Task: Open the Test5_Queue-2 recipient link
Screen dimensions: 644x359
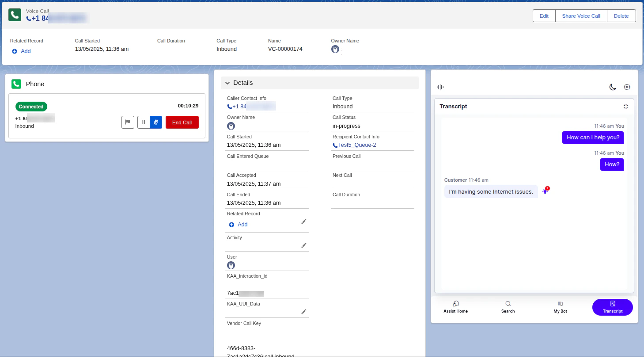Action: tap(357, 145)
